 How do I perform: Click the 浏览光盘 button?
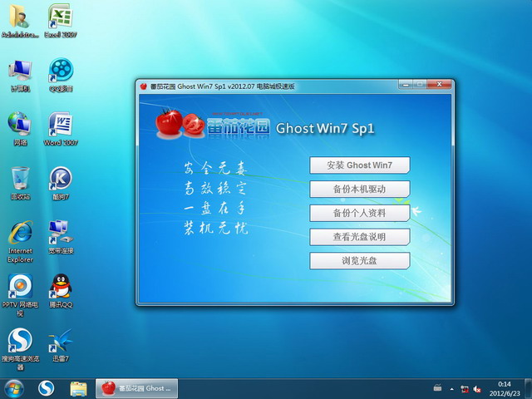360,260
